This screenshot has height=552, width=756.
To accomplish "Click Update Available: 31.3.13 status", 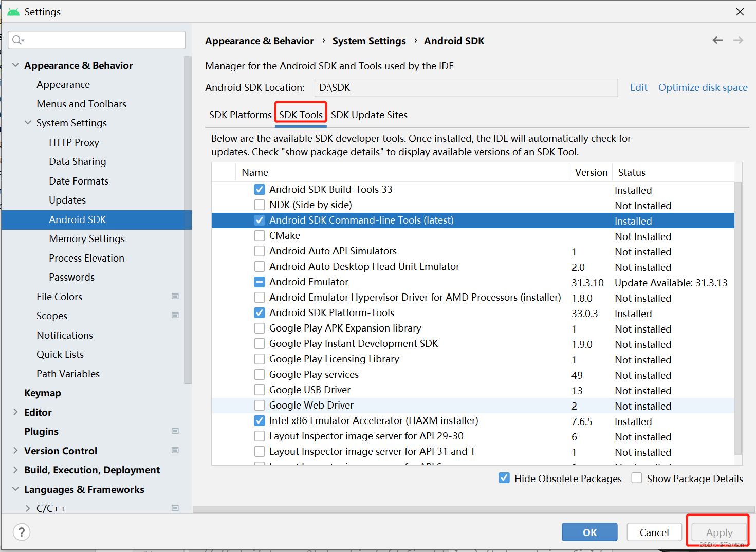I will (671, 283).
